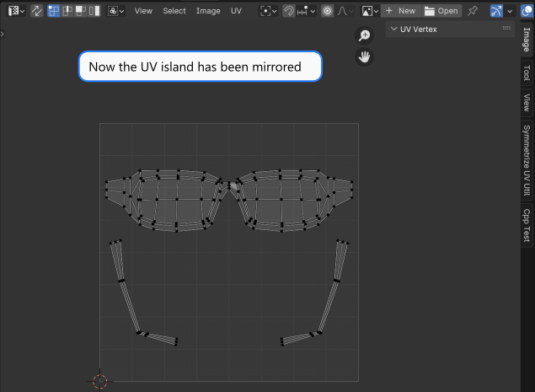This screenshot has width=535, height=392.
Task: Open the Symmetrize UV Util tab
Action: click(527, 160)
